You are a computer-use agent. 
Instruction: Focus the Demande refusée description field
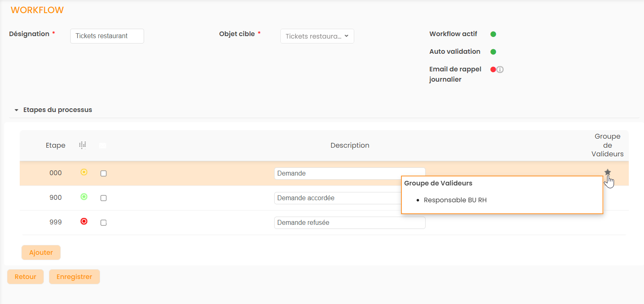[x=349, y=223]
